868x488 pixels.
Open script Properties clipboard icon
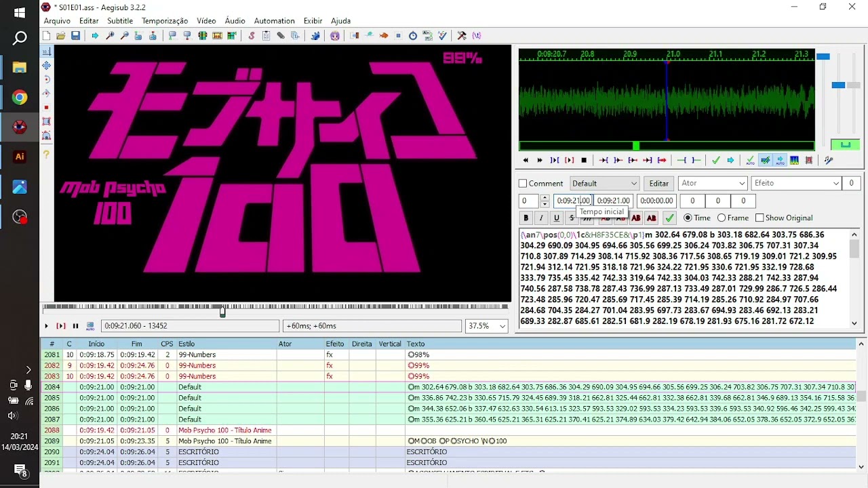point(267,35)
